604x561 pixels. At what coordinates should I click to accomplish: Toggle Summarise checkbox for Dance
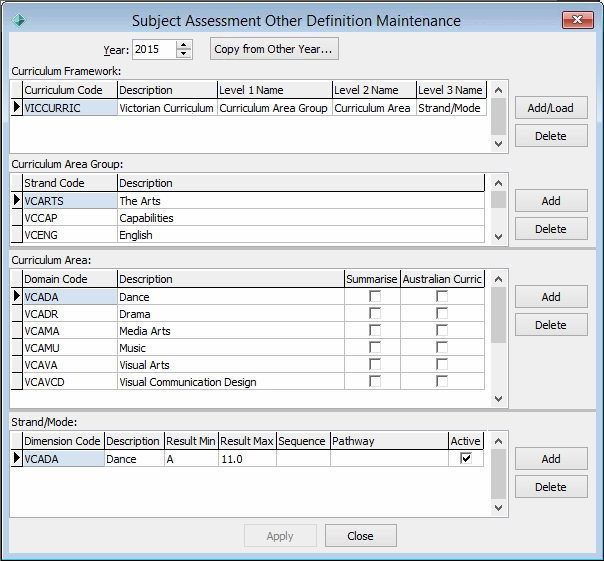[x=374, y=296]
